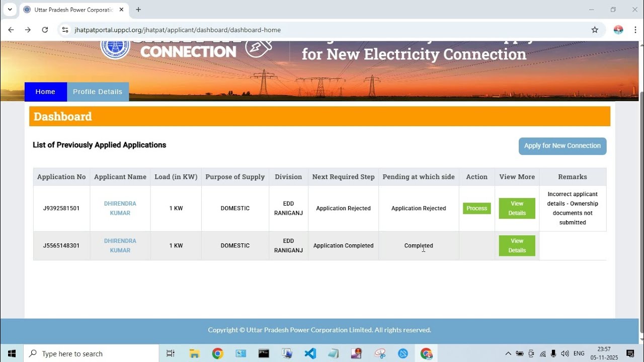This screenshot has height=362, width=644.
Task: Open Snipping Tool scissors icon on taskbar
Action: (x=380, y=353)
